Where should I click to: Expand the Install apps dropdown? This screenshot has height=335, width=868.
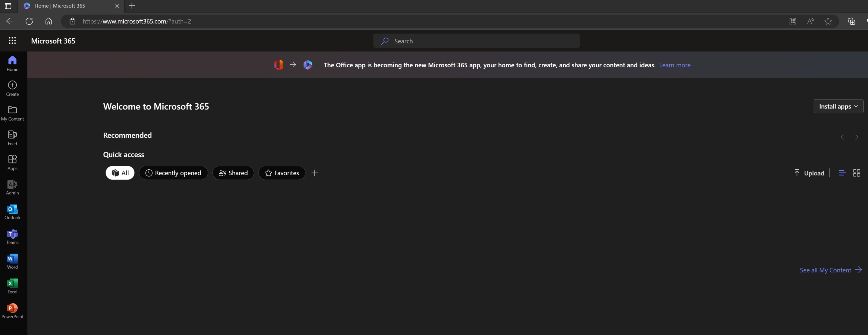pos(838,106)
